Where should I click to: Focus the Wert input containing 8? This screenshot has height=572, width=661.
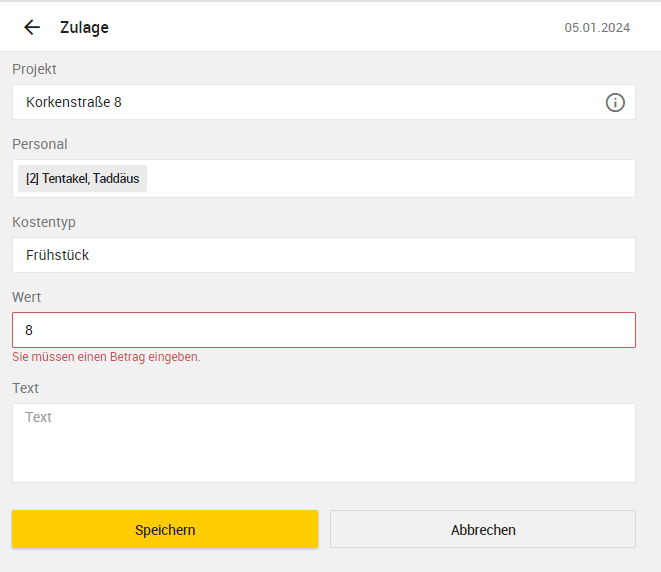(324, 330)
